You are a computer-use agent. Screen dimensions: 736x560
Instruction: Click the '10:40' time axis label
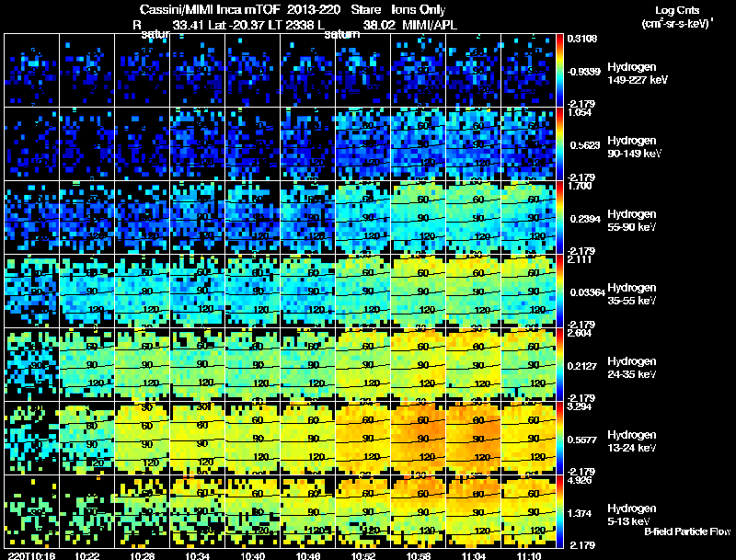(x=253, y=555)
